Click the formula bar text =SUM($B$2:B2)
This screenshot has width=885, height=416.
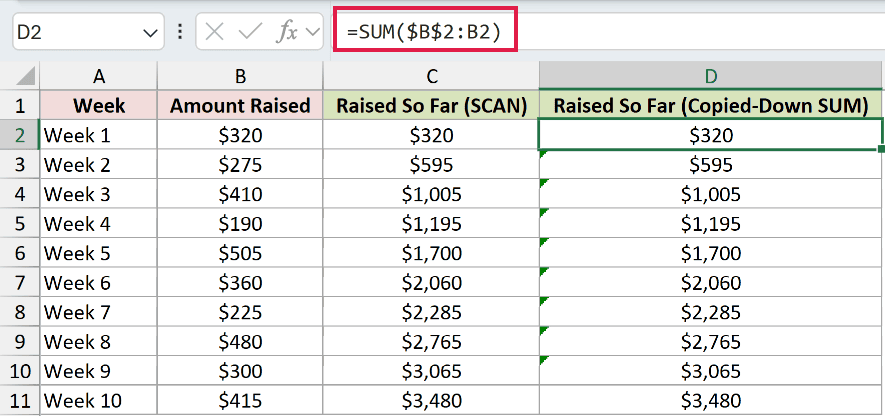(424, 33)
